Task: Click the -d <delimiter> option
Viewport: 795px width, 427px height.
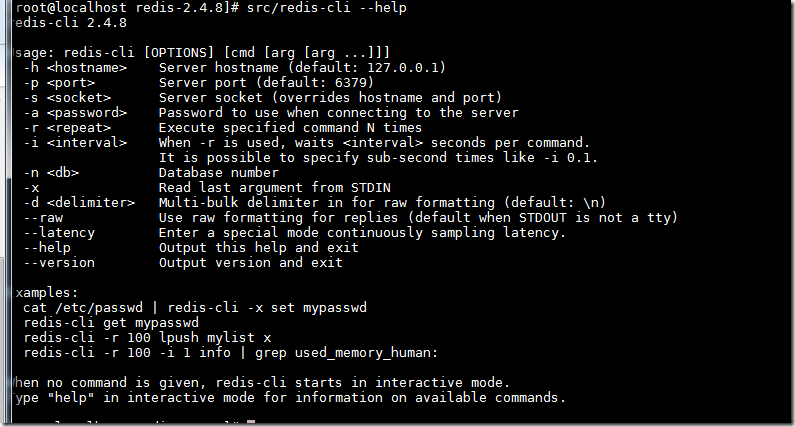Action: [80, 203]
